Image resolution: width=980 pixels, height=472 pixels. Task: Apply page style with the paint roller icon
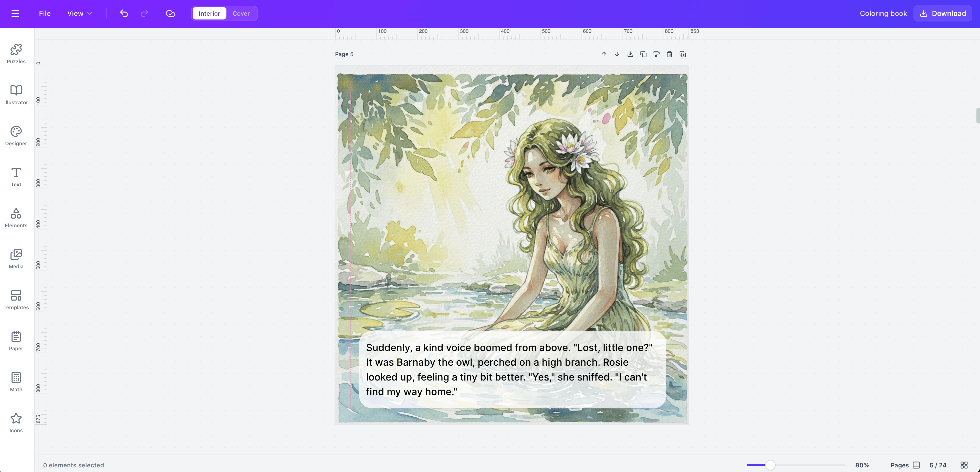coord(656,54)
